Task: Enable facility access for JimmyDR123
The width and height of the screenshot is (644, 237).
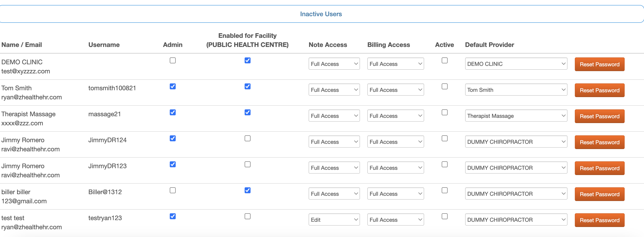Action: click(x=248, y=165)
